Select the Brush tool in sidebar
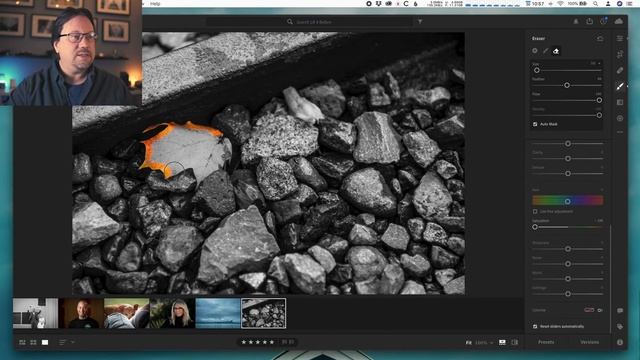 [620, 86]
